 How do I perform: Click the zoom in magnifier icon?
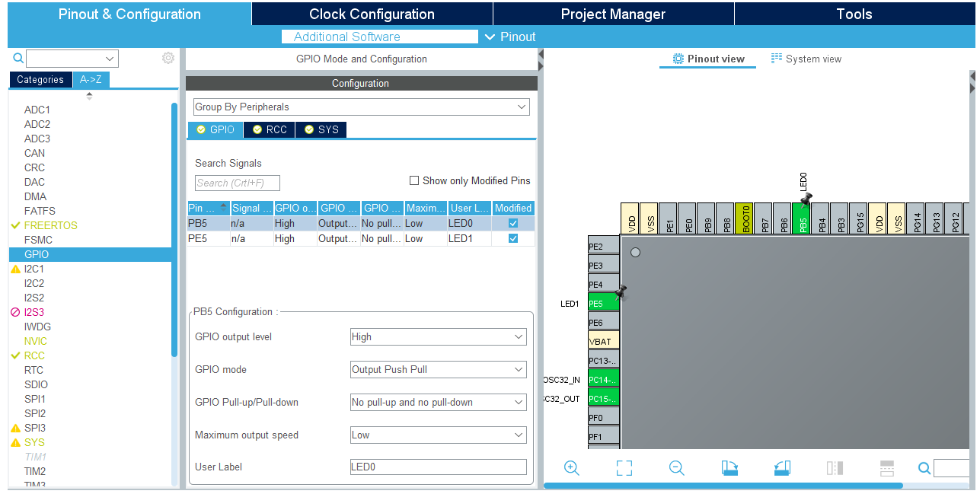click(x=572, y=468)
